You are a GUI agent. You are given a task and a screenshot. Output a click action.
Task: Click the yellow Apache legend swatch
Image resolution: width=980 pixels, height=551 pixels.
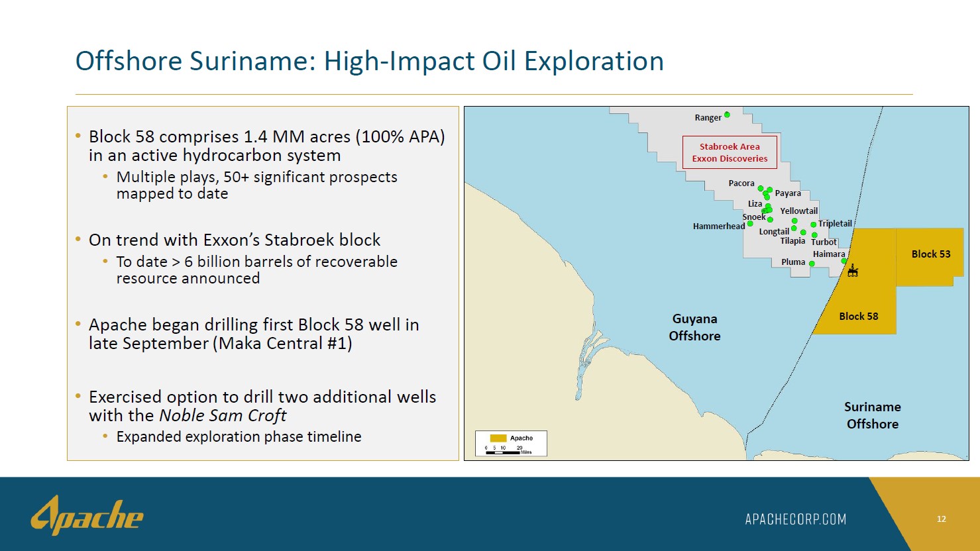pos(498,438)
